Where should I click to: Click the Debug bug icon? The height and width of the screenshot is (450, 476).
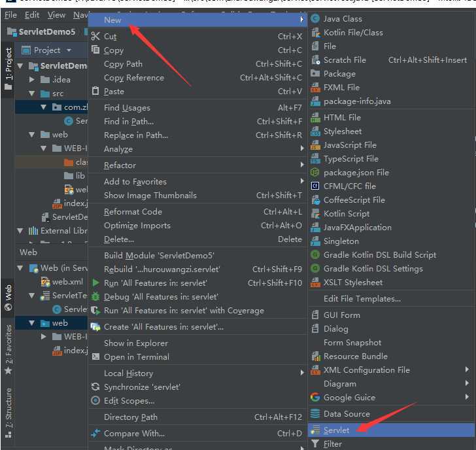[95, 297]
